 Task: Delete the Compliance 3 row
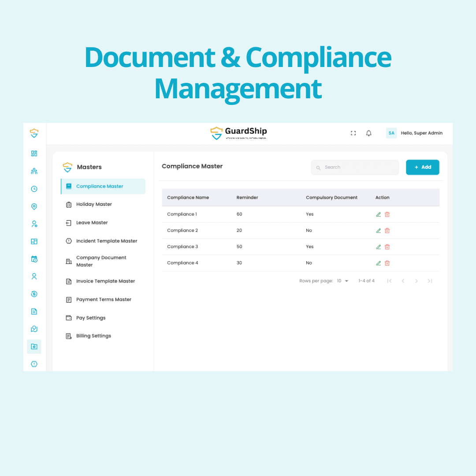click(387, 247)
